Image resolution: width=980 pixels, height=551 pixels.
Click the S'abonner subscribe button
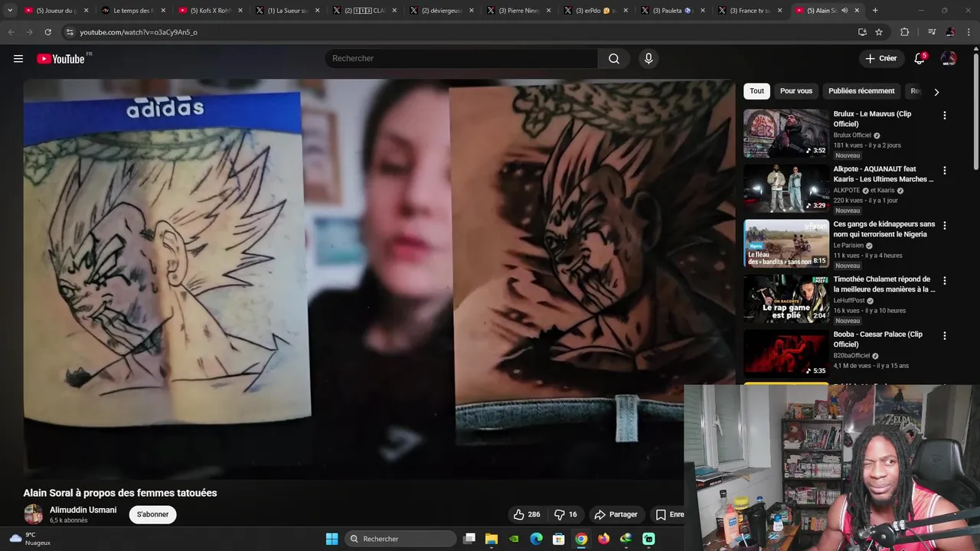[152, 514]
